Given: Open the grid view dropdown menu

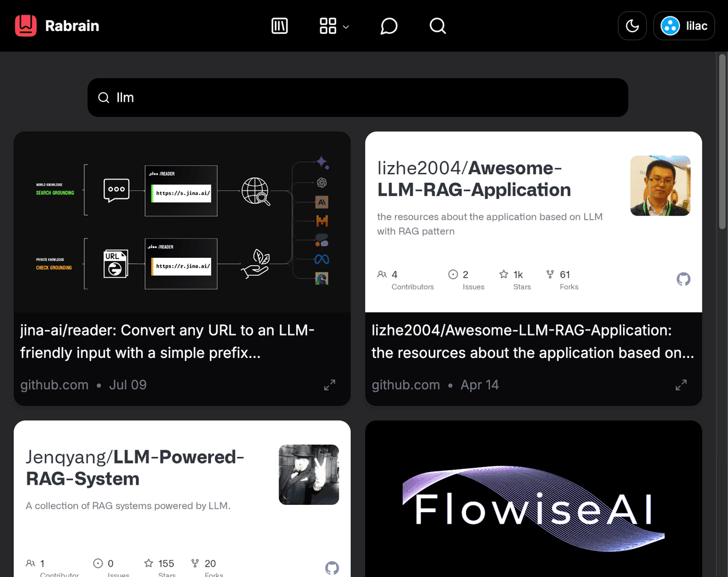Looking at the screenshot, I should tap(334, 25).
